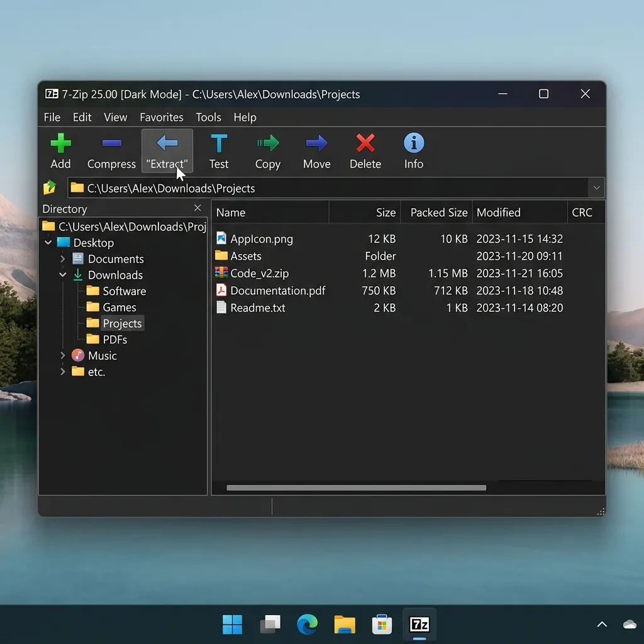Screen dimensions: 644x644
Task: Open the Tools menu
Action: [x=208, y=118]
